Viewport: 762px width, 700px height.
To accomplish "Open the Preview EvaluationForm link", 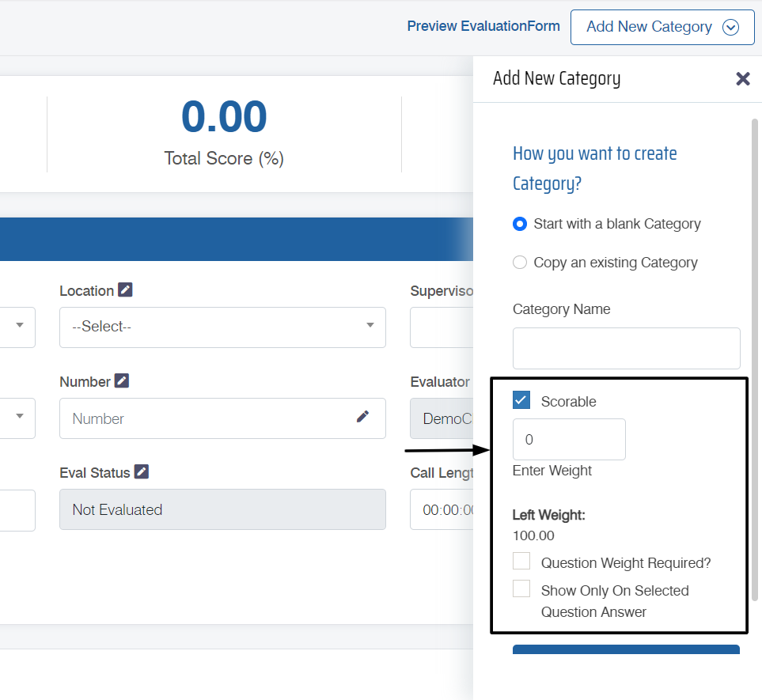I will point(483,26).
